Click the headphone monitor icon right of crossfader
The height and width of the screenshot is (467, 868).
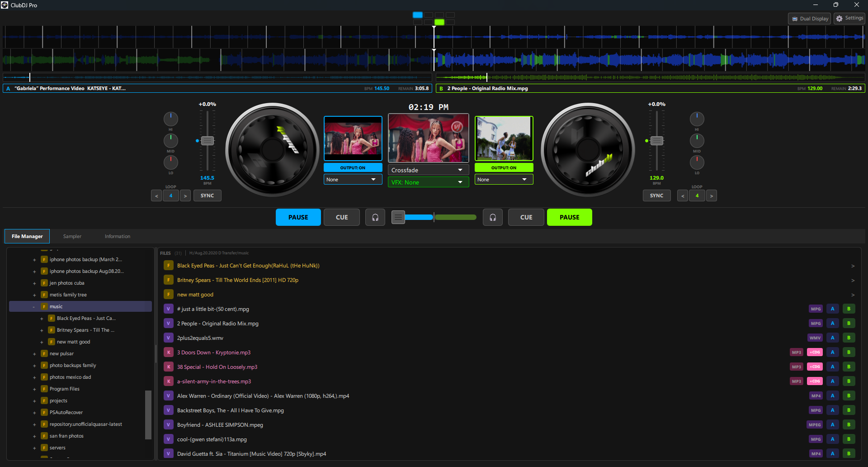tap(492, 217)
